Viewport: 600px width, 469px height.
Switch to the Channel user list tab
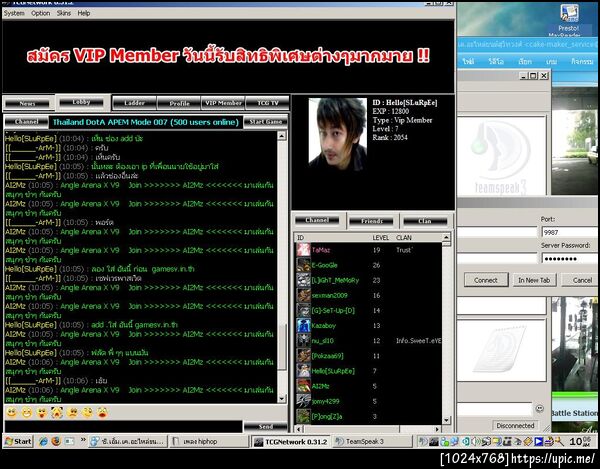click(317, 220)
